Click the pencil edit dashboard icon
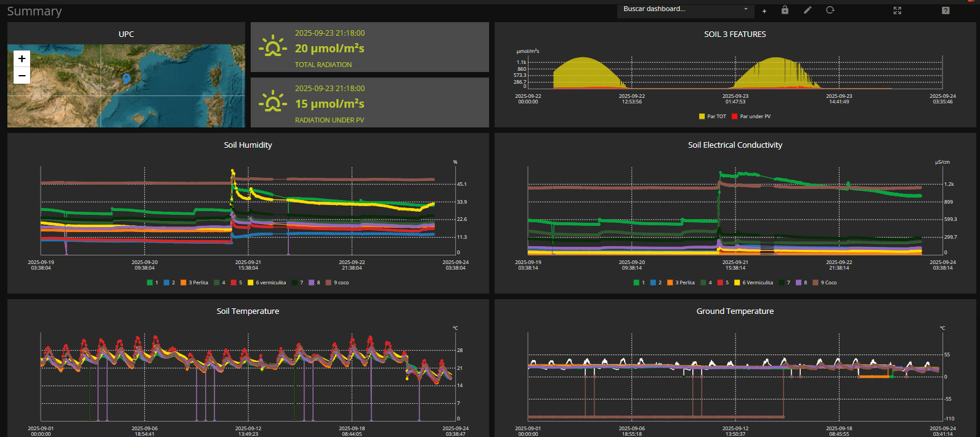980x437 pixels. 808,10
